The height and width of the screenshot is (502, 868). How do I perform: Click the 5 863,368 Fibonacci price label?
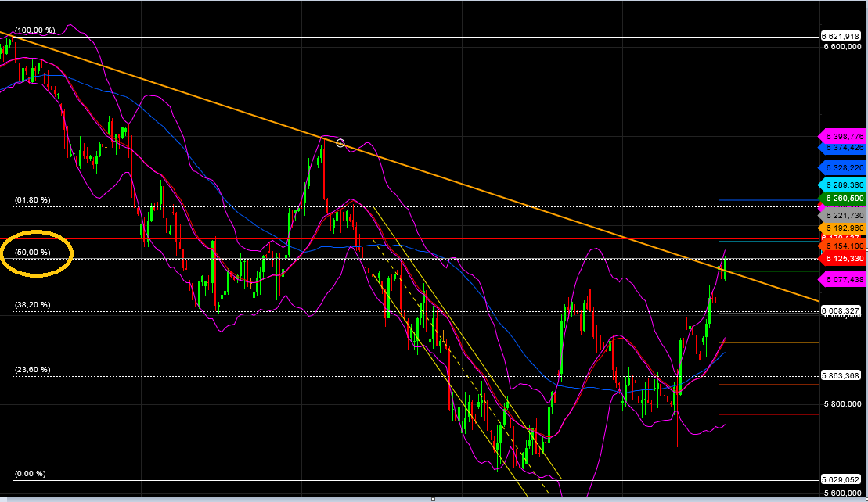[841, 375]
